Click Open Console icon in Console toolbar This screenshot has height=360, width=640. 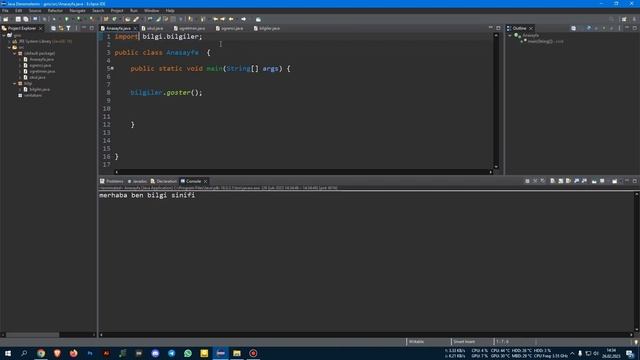tap(615, 181)
